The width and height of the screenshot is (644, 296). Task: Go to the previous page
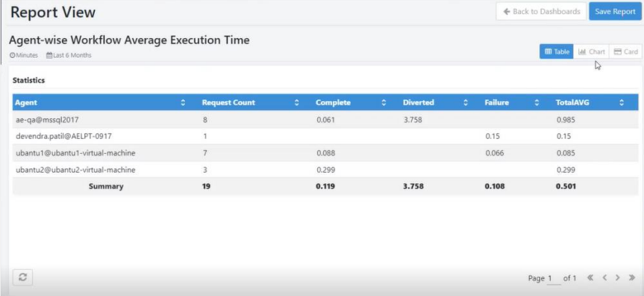click(604, 278)
